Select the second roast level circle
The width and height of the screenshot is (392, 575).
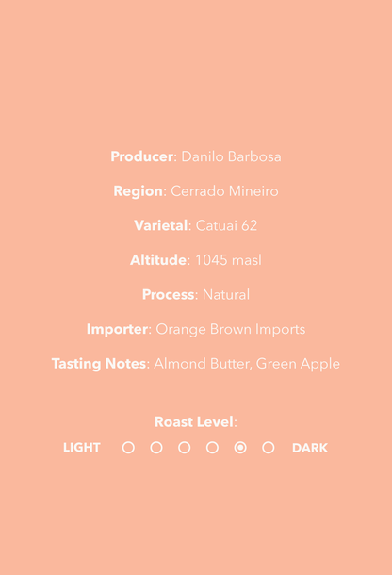156,448
